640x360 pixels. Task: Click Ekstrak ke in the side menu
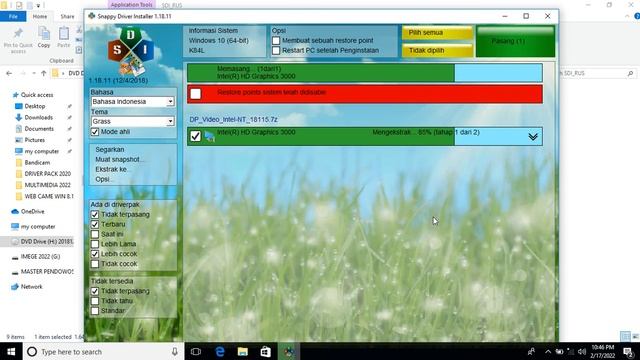pos(112,169)
